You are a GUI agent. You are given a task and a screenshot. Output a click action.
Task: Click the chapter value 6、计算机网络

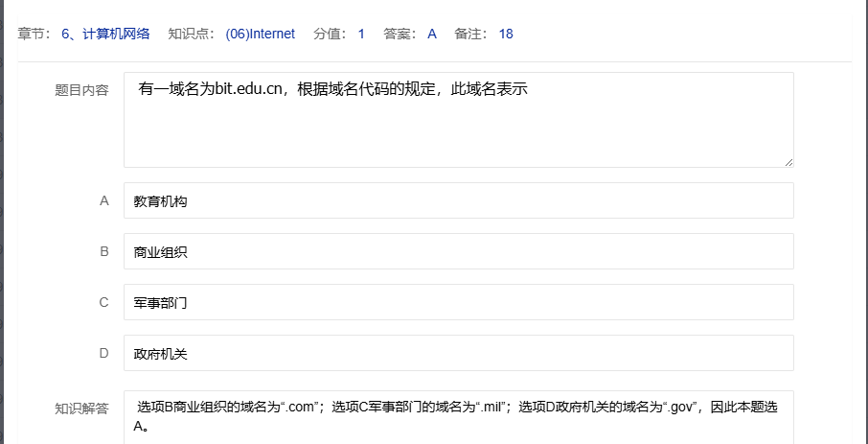click(105, 34)
